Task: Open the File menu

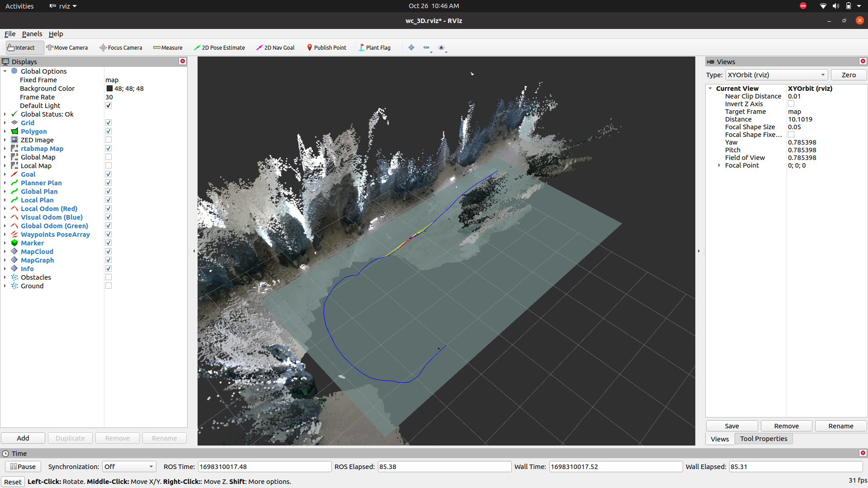Action: click(x=10, y=34)
